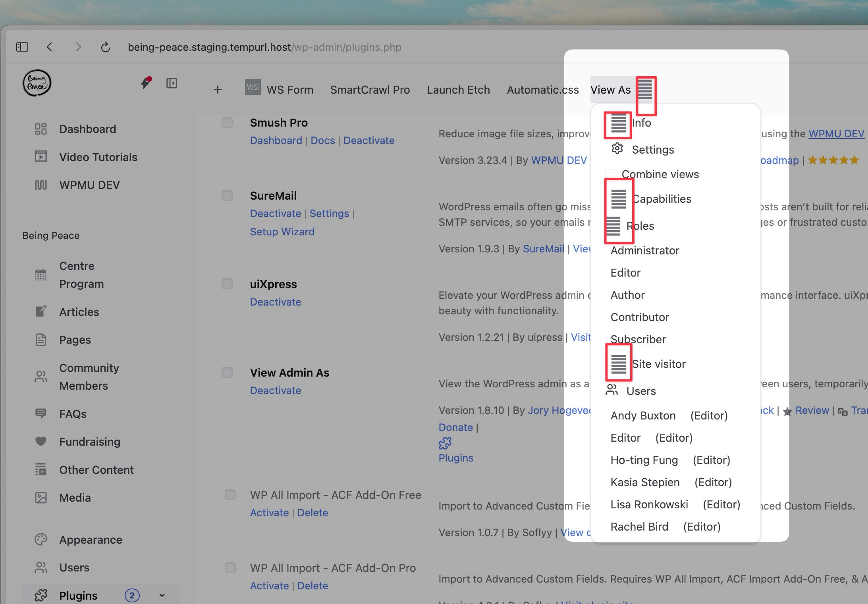The width and height of the screenshot is (868, 604).
Task: Select the Smush Pro plugin checkbox
Action: 227,122
